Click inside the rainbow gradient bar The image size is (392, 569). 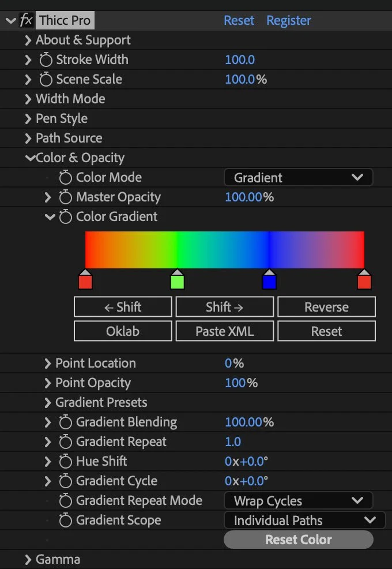point(225,250)
